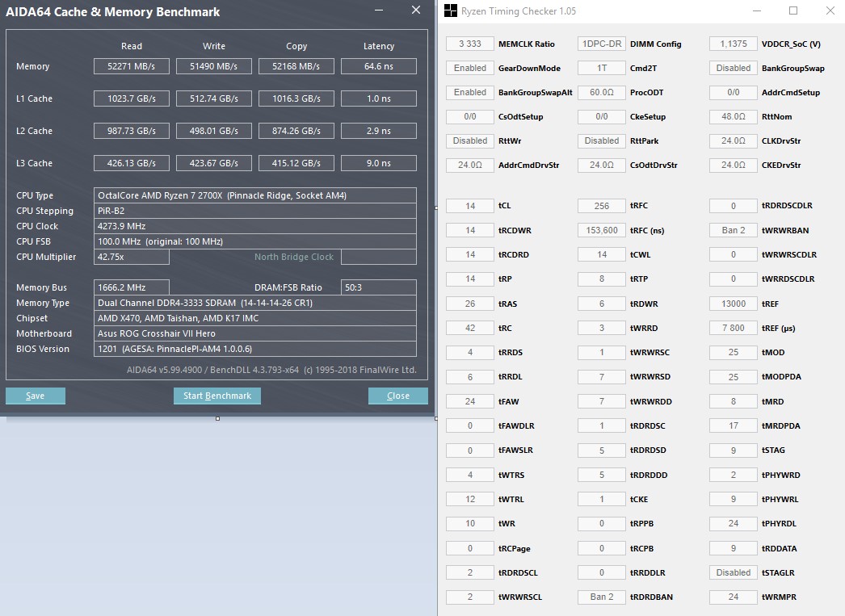845x616 pixels.
Task: Maximize the Ryzen Timing Checker window
Action: coord(793,10)
